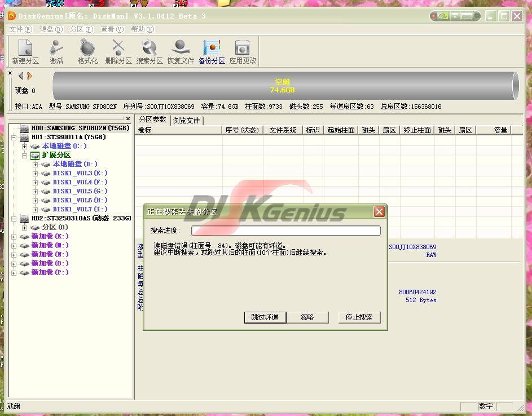
Task: Expand the 新加卷 (P:) node
Action: (14, 273)
